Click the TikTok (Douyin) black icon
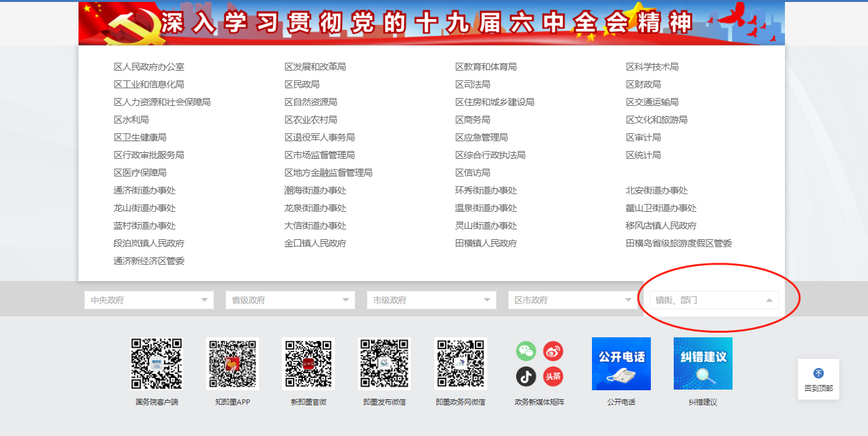 526,377
